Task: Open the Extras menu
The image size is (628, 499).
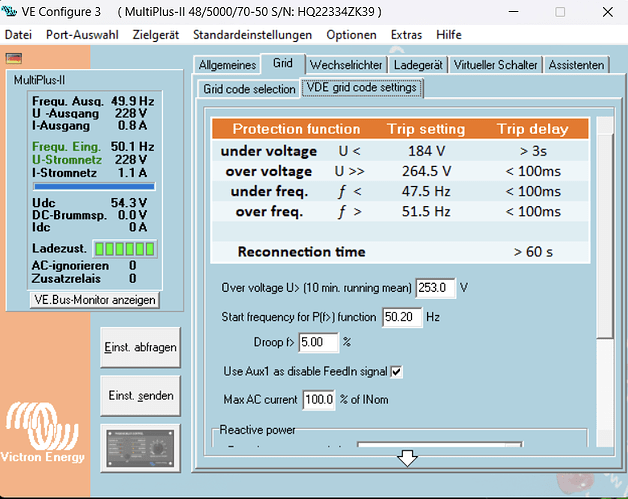Action: click(406, 35)
